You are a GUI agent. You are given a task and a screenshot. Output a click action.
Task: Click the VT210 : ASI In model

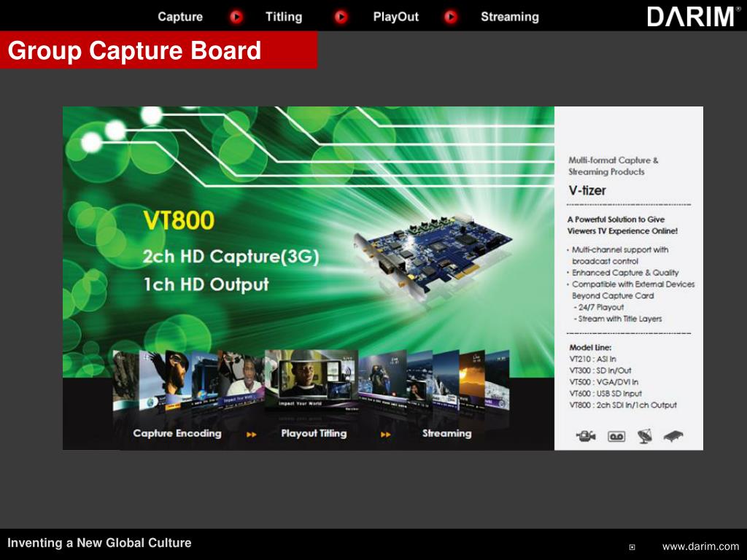(x=592, y=359)
